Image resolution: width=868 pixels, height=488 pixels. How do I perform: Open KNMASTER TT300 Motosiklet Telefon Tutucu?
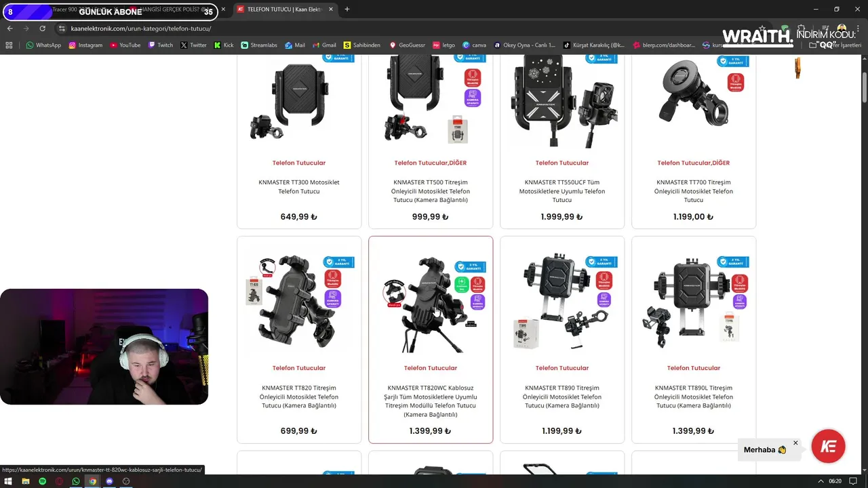[x=299, y=186]
